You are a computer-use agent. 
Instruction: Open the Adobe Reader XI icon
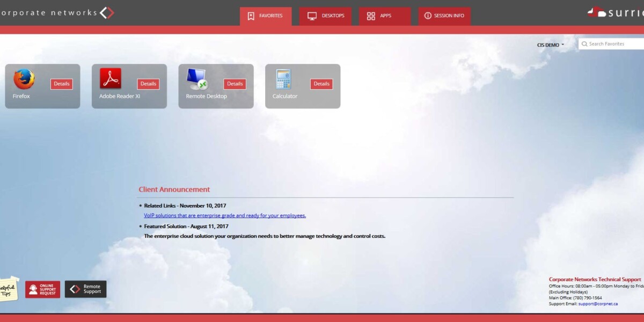pos(111,79)
